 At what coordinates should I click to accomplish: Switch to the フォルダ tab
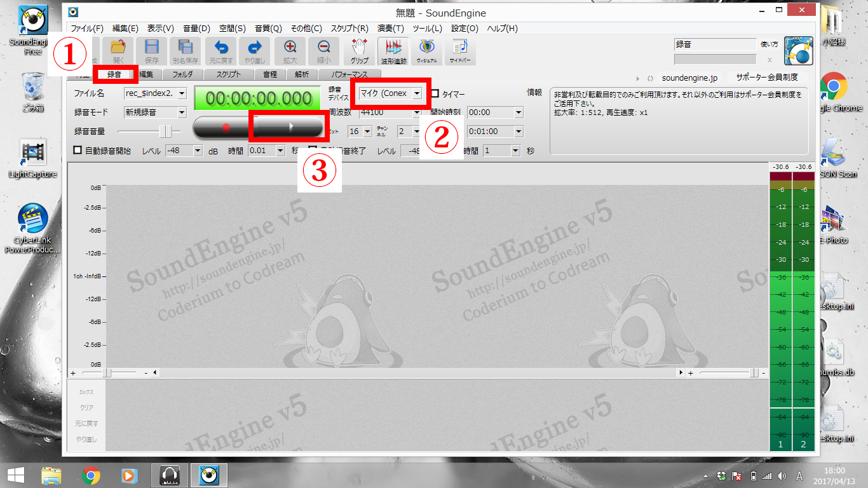182,74
